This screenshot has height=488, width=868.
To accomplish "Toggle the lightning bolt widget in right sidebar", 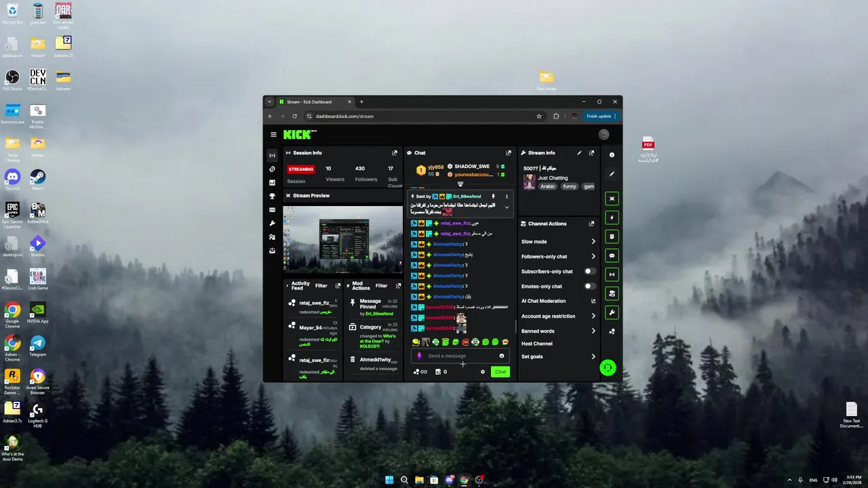I will coord(612,218).
